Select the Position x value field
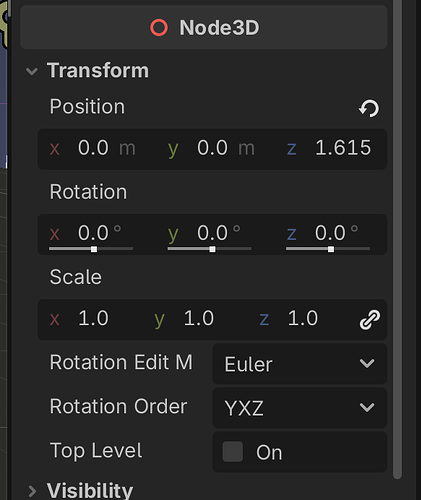 [93, 148]
